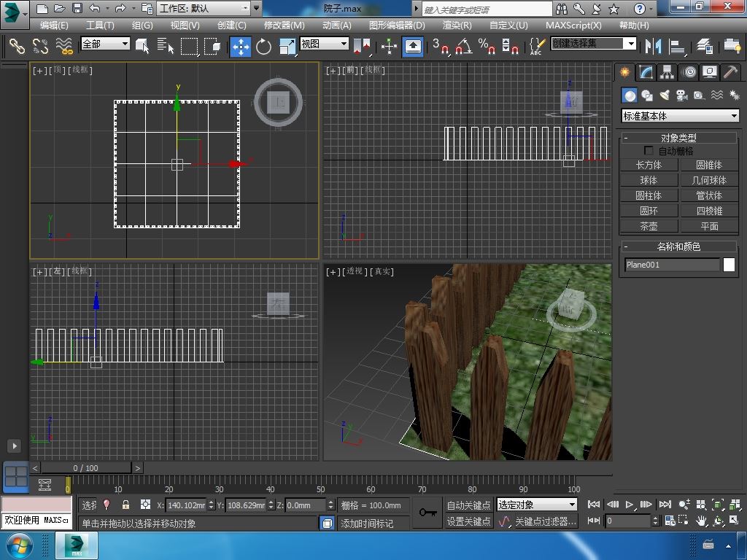
Task: Open the 标准基本体 dropdown
Action: pyautogui.click(x=680, y=116)
